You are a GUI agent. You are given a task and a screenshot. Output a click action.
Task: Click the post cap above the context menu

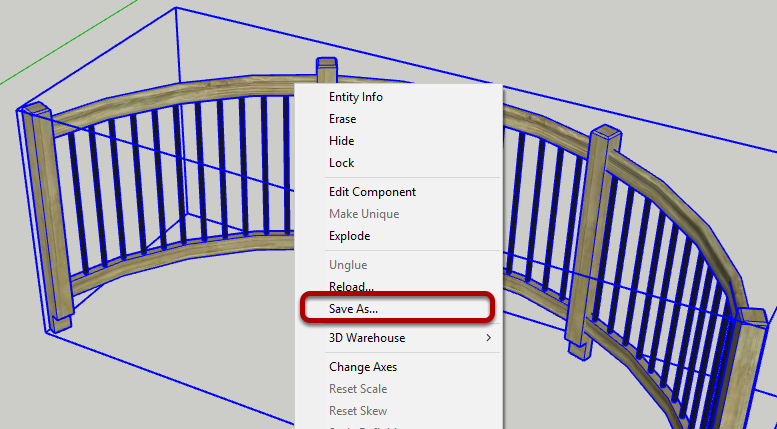pos(326,68)
